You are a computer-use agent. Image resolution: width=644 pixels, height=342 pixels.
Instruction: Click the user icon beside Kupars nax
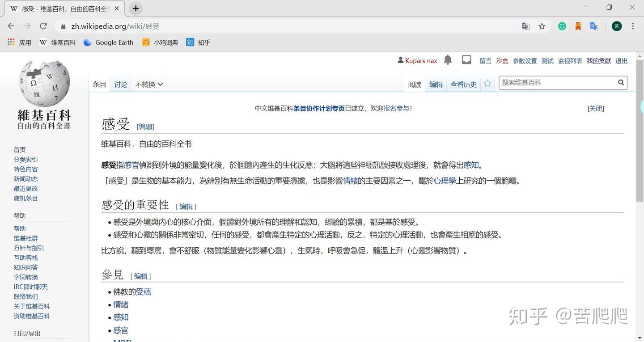(399, 60)
